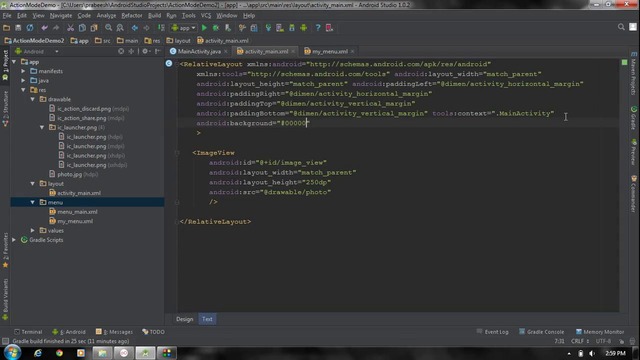Toggle the Favorites side tool window
The image size is (640, 360).
5,250
